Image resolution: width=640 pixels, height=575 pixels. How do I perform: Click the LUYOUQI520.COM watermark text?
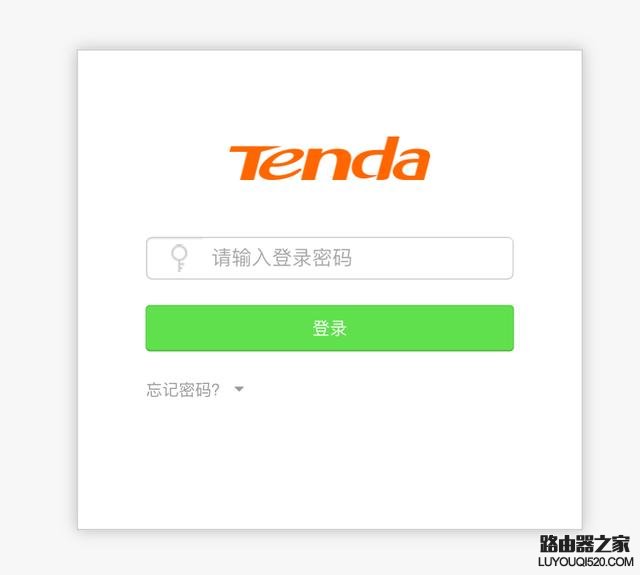[585, 562]
